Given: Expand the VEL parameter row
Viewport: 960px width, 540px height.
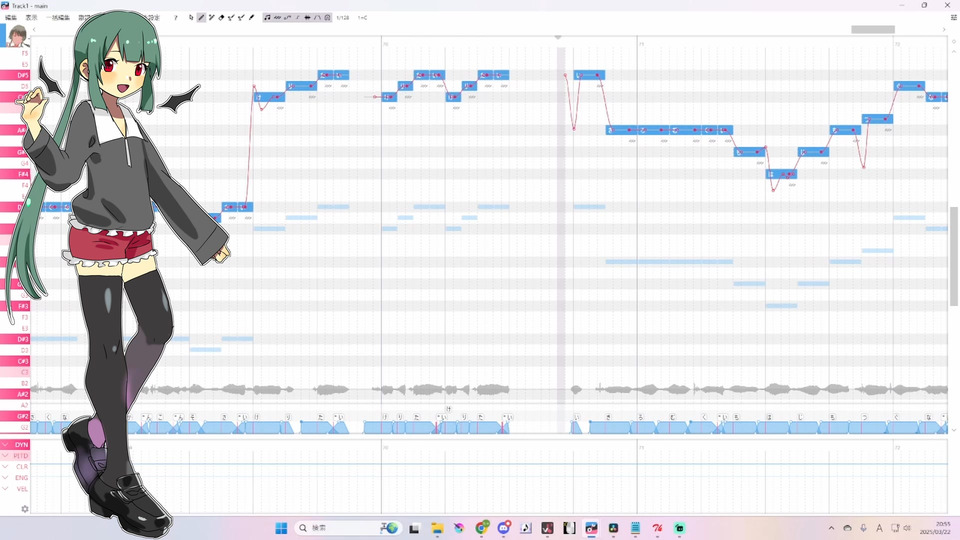Looking at the screenshot, I should (6, 489).
